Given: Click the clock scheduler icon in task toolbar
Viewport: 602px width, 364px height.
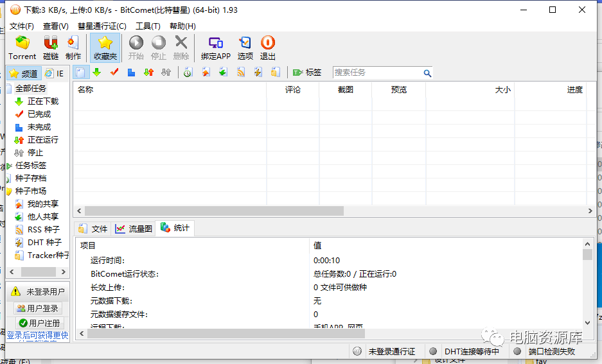Looking at the screenshot, I should pos(188,72).
